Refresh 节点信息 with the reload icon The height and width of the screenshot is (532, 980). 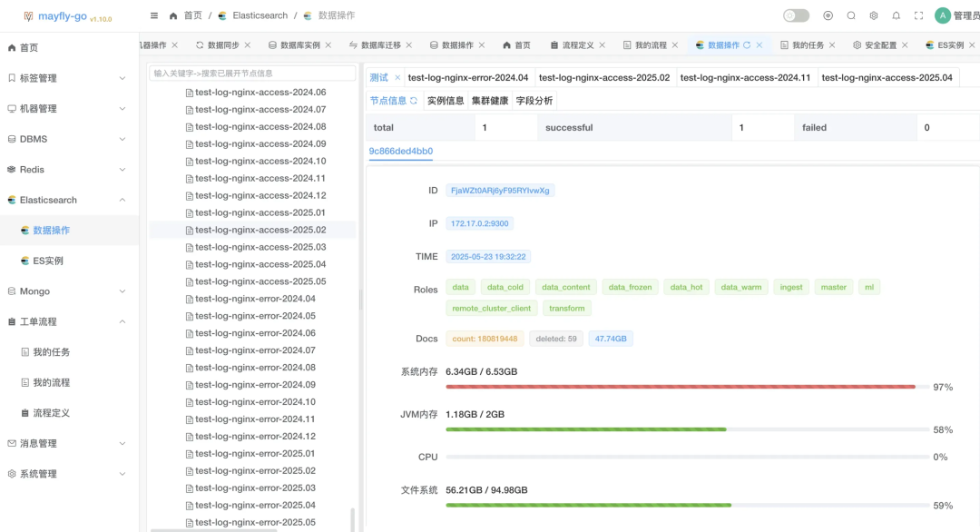point(414,101)
